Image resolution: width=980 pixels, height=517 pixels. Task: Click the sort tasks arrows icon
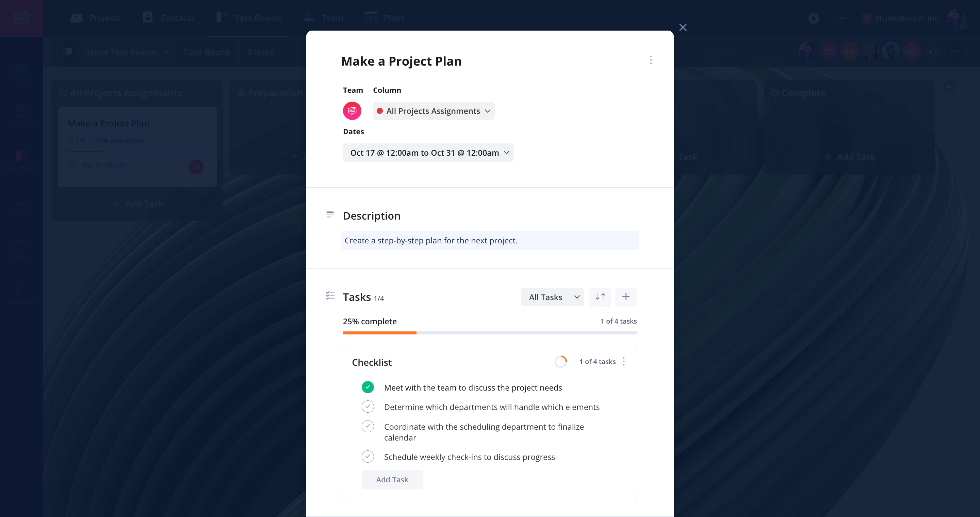click(x=600, y=297)
